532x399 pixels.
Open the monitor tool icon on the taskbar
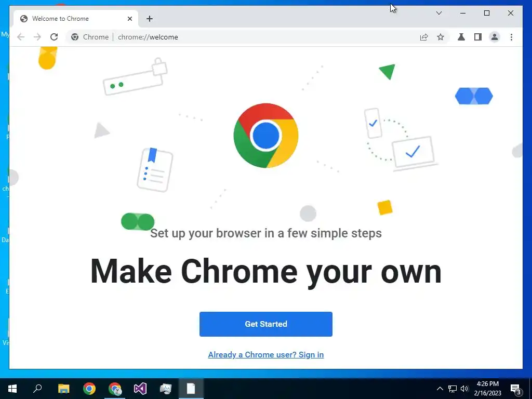pyautogui.click(x=166, y=389)
